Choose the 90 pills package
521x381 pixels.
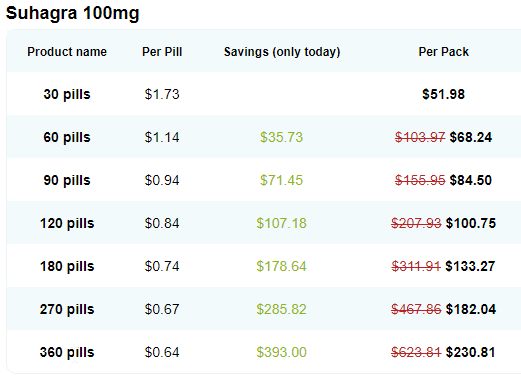tap(67, 180)
